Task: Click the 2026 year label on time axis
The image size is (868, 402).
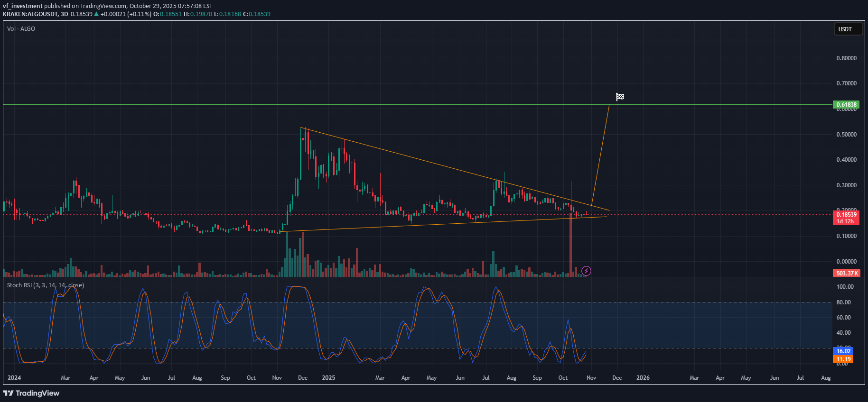Action: [x=643, y=378]
